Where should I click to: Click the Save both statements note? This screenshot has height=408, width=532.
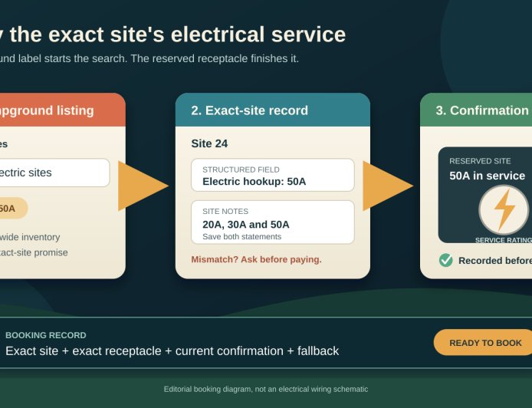click(242, 236)
